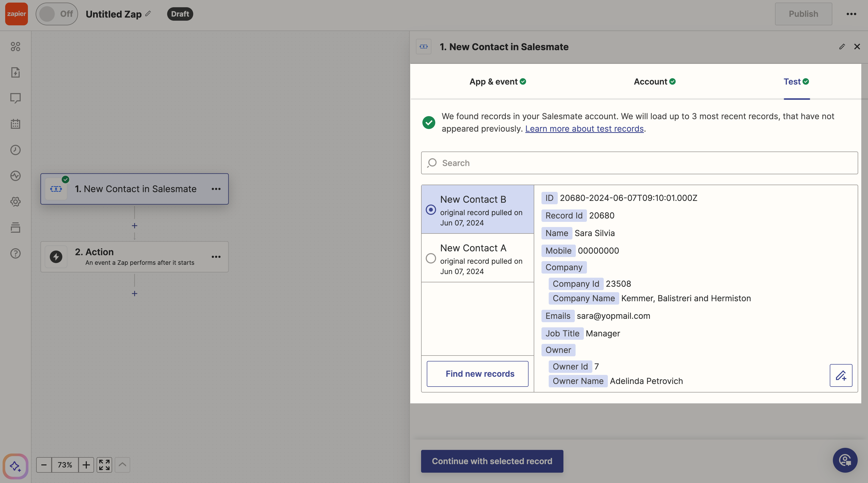Screen dimensions: 868x483
Task: Click the Zapier logo home icon
Action: click(x=16, y=14)
